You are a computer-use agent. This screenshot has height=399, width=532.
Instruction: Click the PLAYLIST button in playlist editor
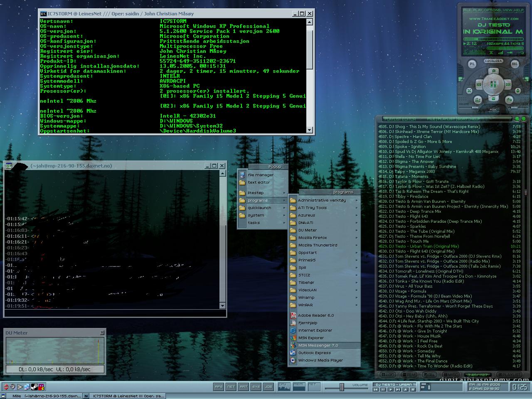click(510, 374)
